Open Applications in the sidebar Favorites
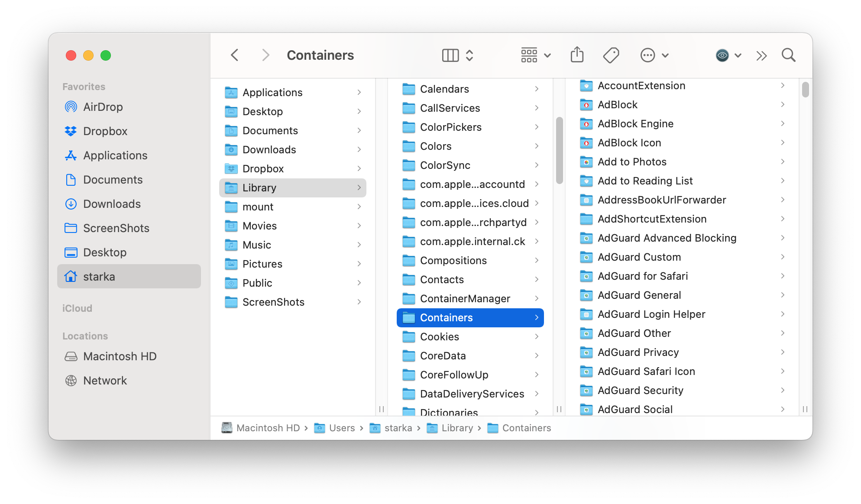The width and height of the screenshot is (861, 504). [x=129, y=155]
